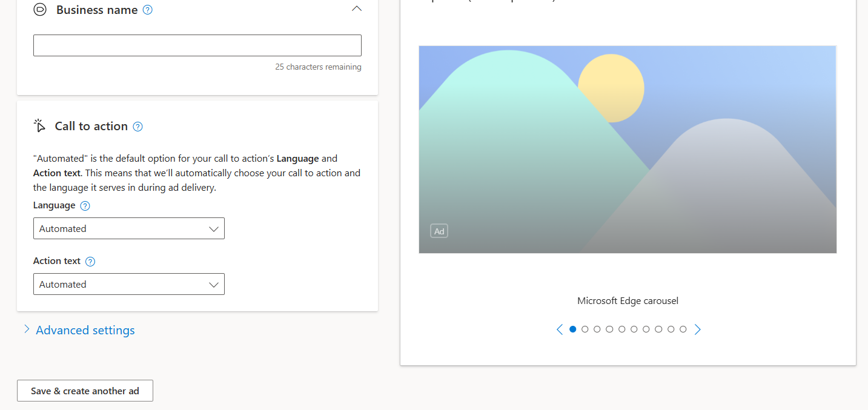Click the Call to action cursor icon

(x=40, y=126)
